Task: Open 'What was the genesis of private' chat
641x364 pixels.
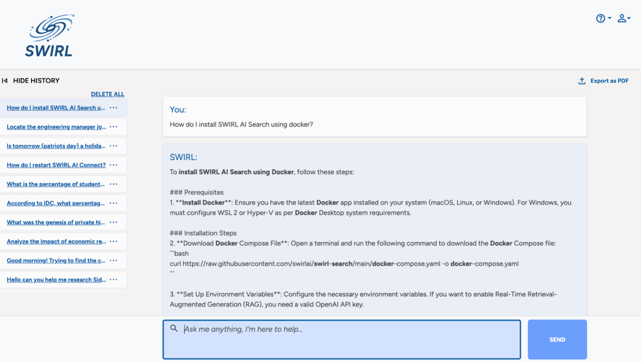Action: tap(56, 222)
